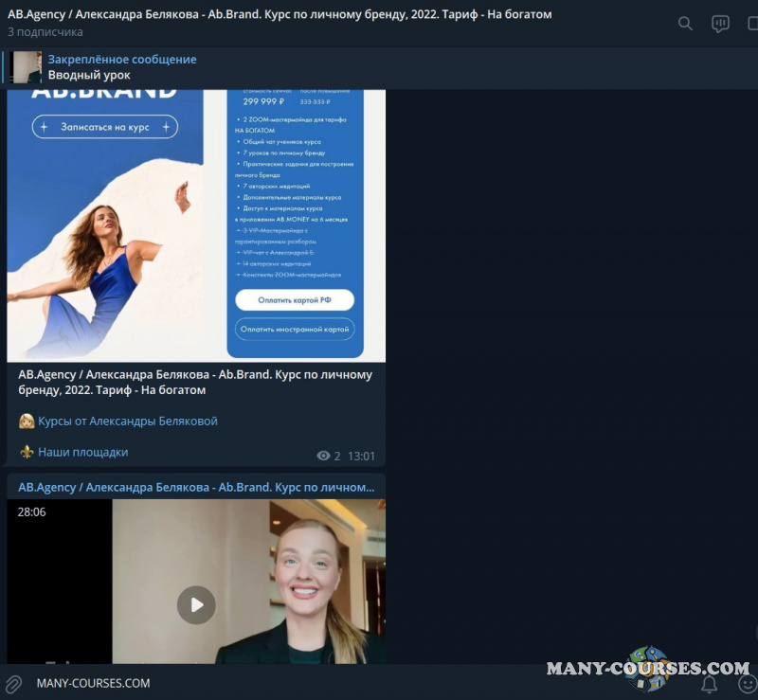
Task: Open forwarded-from channel name above the video
Action: click(x=196, y=487)
